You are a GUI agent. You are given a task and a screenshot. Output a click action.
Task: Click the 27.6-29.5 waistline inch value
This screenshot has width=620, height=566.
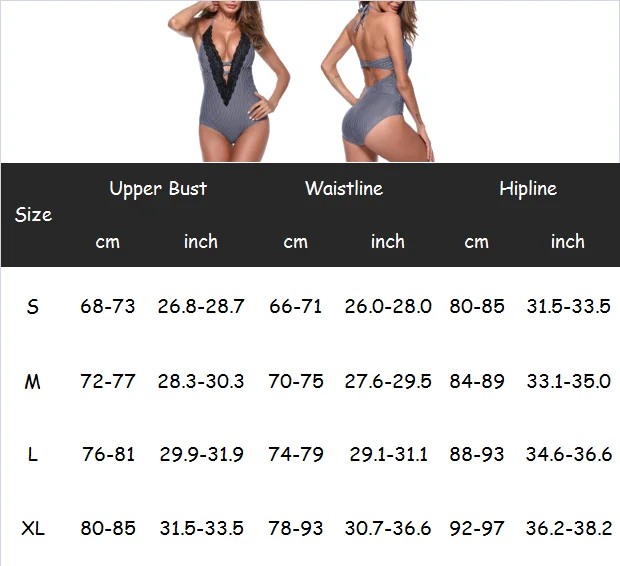(x=388, y=382)
